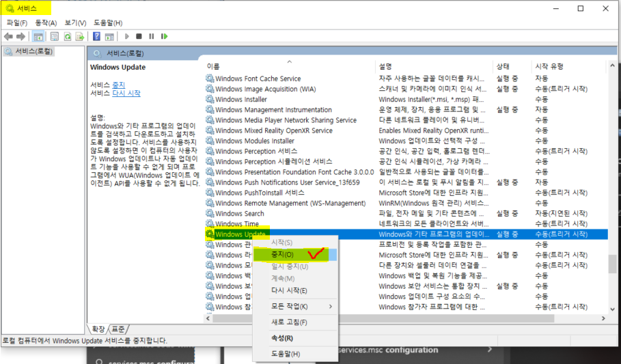
Task: Sort by the 상태 column header
Action: tap(512, 66)
